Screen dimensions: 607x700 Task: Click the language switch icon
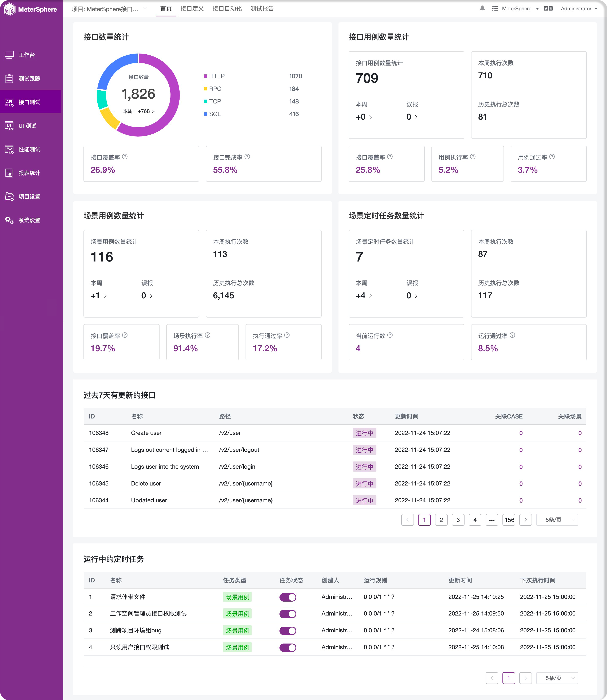tap(548, 8)
